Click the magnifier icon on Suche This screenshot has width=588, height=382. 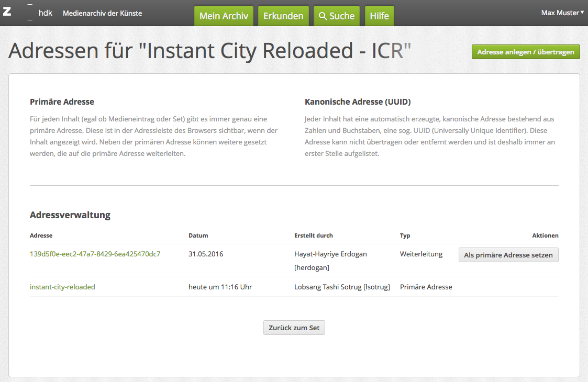(x=323, y=16)
